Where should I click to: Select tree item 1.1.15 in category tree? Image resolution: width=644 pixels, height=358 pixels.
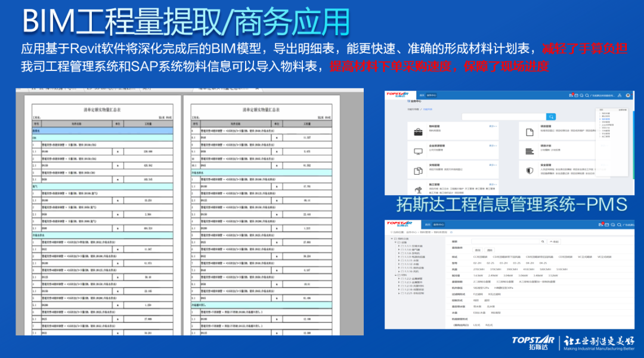pos(413,267)
